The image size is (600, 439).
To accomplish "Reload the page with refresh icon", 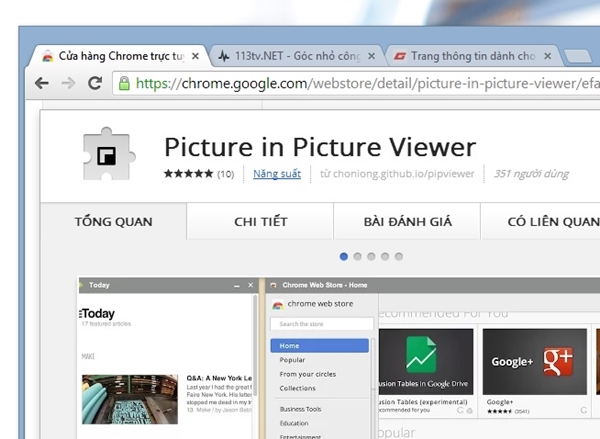I will [95, 83].
